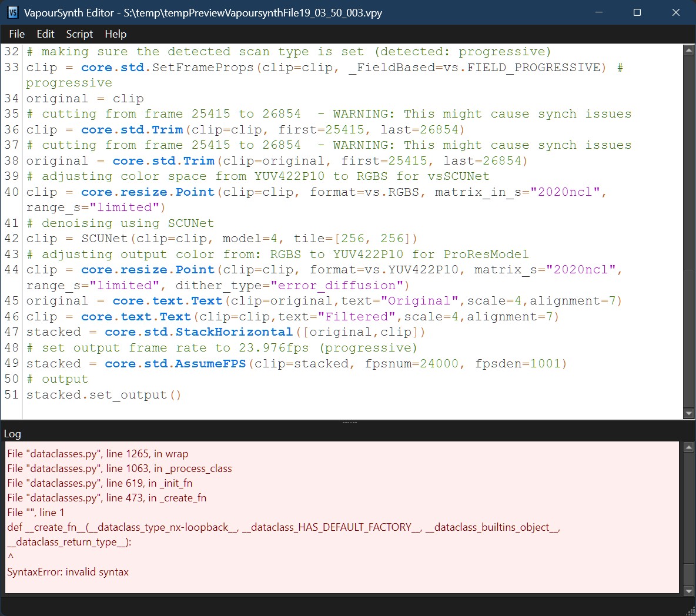Close the VapourSynth Editor window
Viewport: 696px width, 616px height.
click(676, 12)
